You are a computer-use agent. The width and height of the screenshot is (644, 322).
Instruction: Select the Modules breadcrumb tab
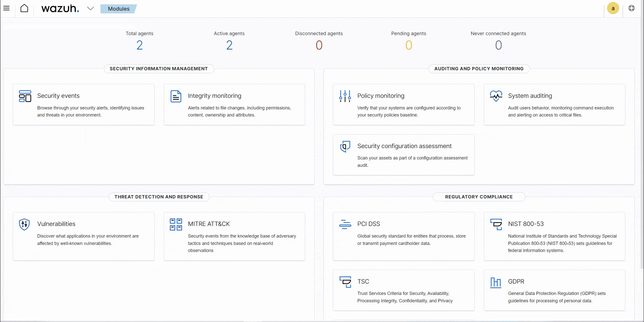118,9
